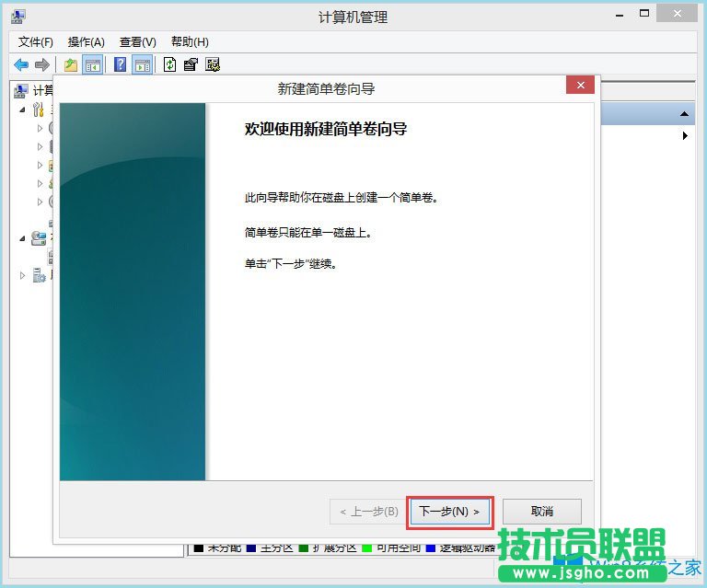Click the text 简单卷只能在单一磁盘上。
Screen dimensions: 707x588
308,233
